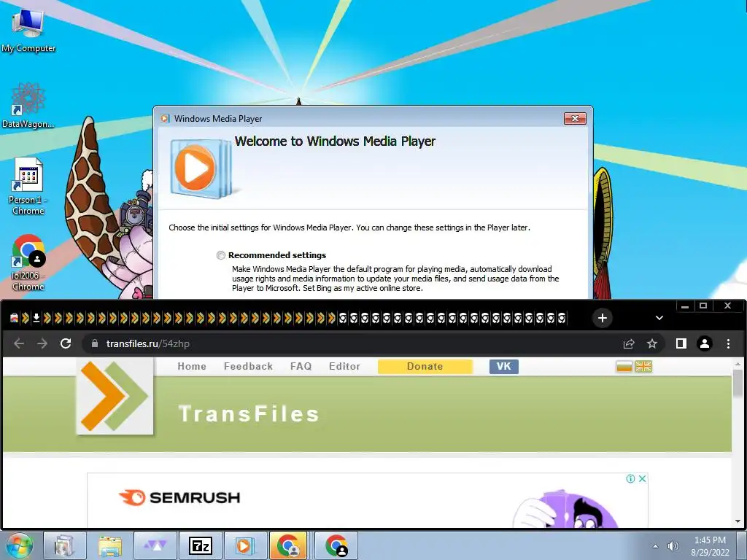Go forward in Chrome
The width and height of the screenshot is (747, 560).
[x=42, y=343]
